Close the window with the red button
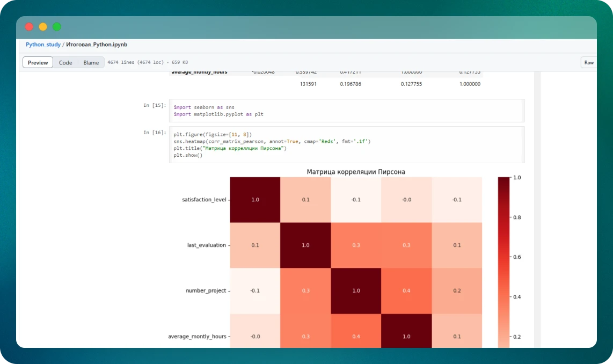 (x=29, y=27)
